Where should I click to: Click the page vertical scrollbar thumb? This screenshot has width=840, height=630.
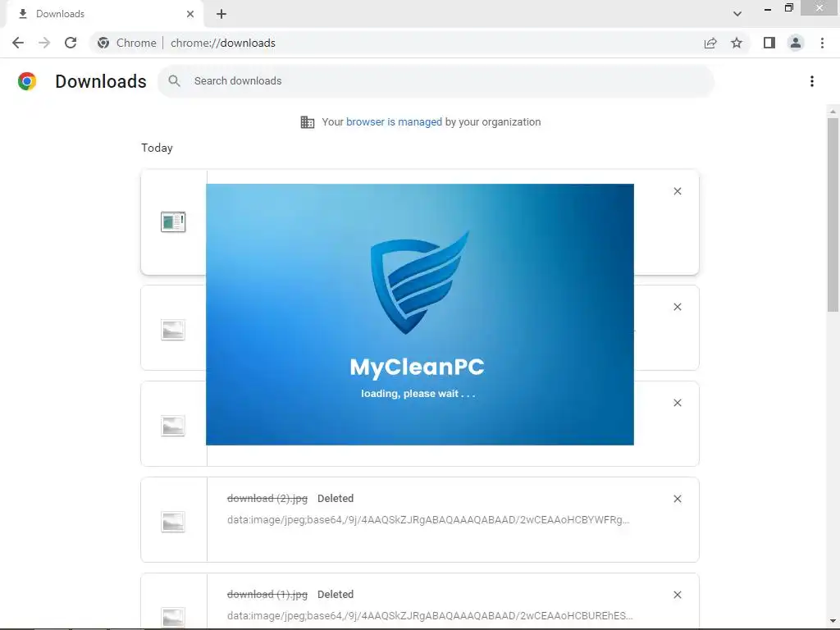point(833,214)
